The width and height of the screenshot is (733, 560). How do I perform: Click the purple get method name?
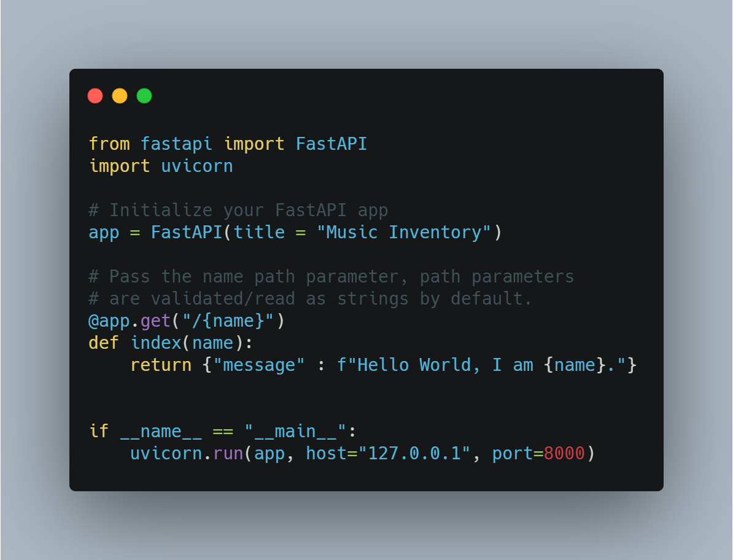155,321
